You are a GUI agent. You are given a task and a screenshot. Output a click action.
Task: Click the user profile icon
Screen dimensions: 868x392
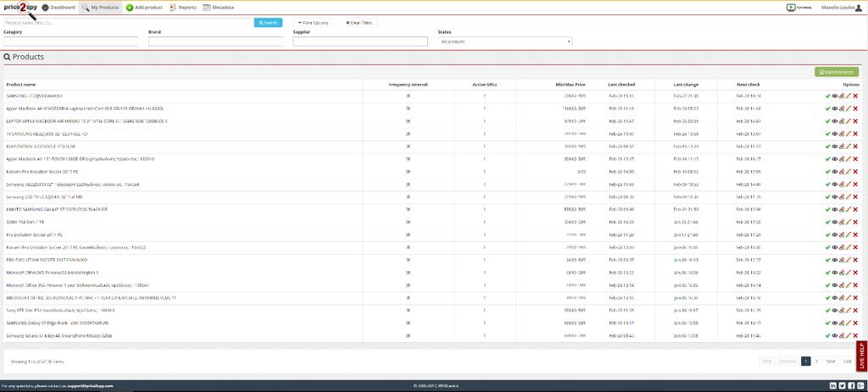pyautogui.click(x=859, y=8)
